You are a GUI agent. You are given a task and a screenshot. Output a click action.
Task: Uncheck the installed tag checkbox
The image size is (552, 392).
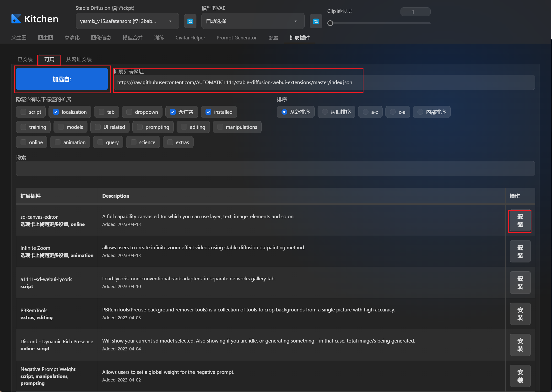[208, 112]
